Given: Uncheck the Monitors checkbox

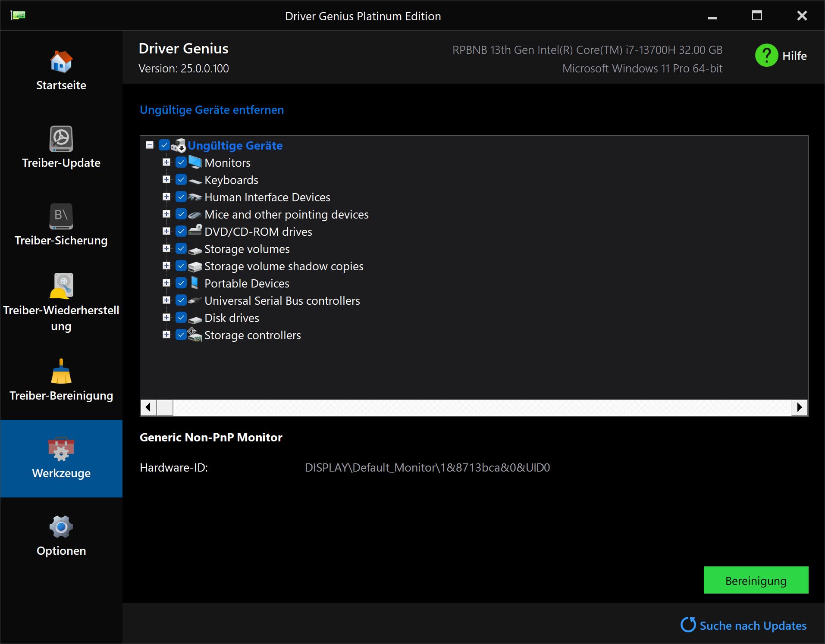Looking at the screenshot, I should click(x=181, y=162).
